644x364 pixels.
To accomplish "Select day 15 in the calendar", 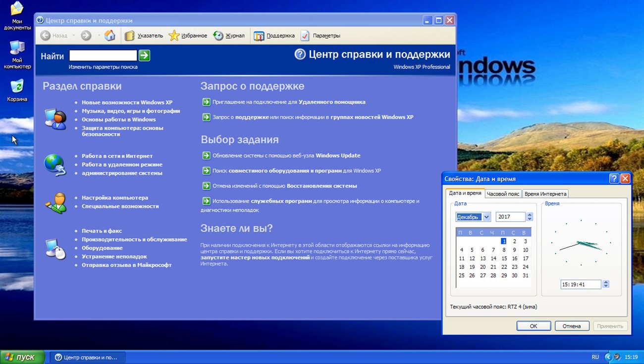I will [504, 258].
